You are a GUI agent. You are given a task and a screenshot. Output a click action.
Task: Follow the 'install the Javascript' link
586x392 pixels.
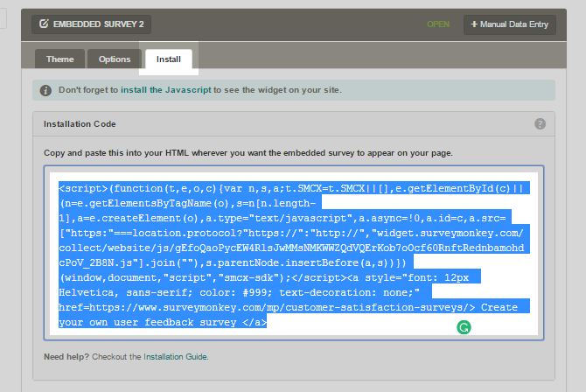click(166, 90)
